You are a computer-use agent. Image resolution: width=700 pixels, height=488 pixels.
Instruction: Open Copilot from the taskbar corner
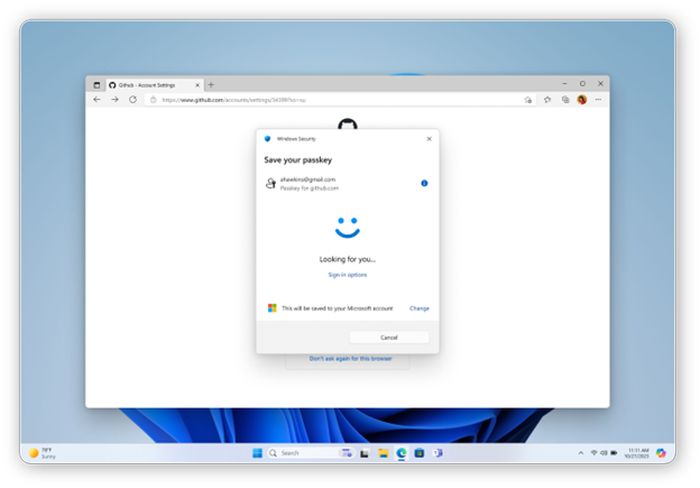click(x=661, y=453)
